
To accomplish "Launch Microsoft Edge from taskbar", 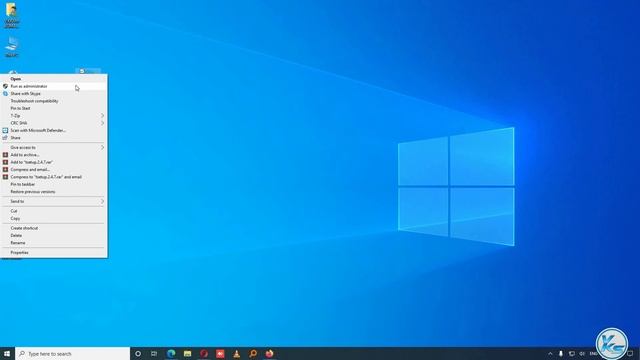I will [171, 353].
